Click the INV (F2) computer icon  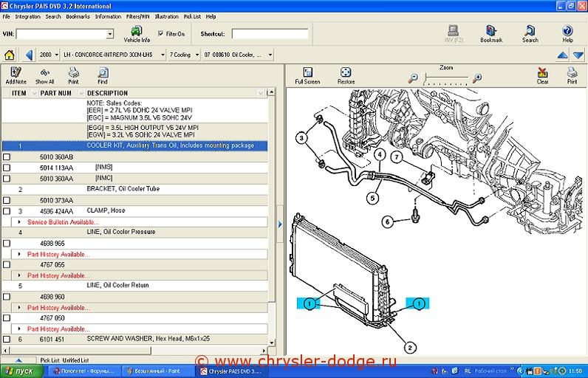point(454,34)
